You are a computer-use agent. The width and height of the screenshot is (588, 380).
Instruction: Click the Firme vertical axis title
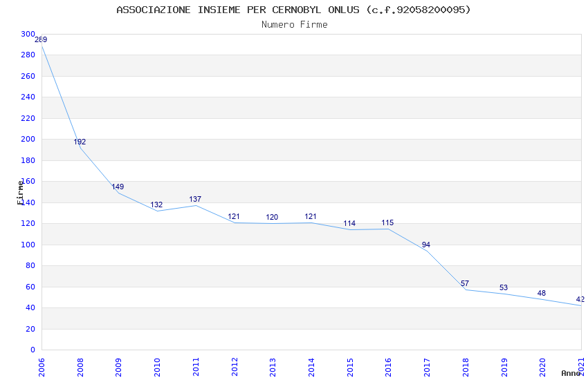[x=20, y=193]
